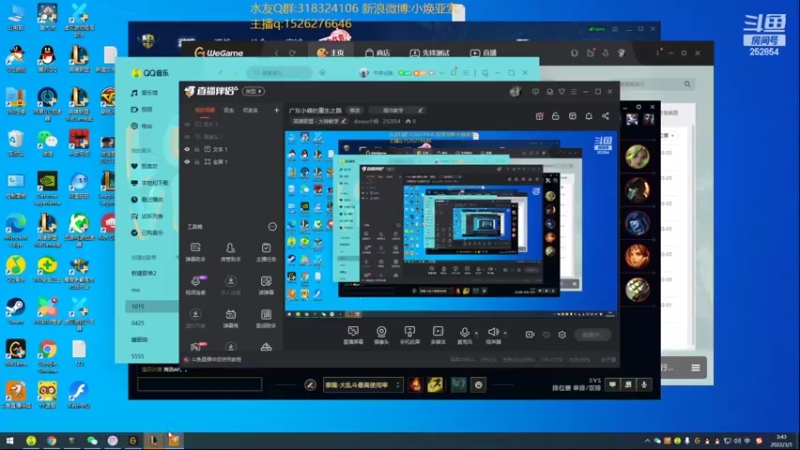Click the microphone icon in streaming toolbar
This screenshot has width=800, height=450.
[x=464, y=333]
